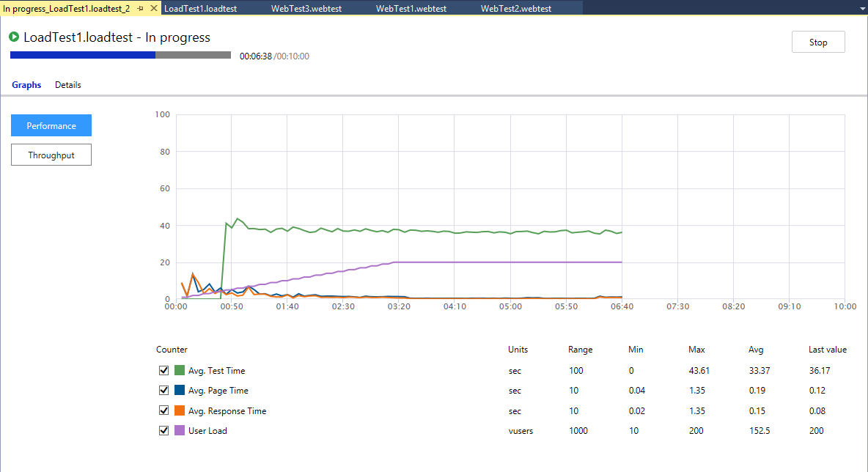The image size is (868, 472).
Task: Close the In progress_LoadTest1.loadtest_2 tab
Action: coord(153,9)
